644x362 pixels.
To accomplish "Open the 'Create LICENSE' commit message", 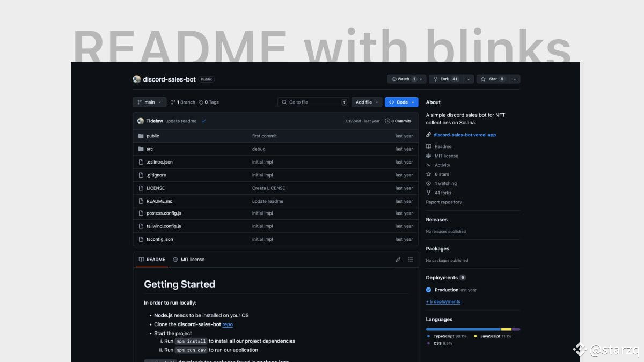I will pos(268,188).
